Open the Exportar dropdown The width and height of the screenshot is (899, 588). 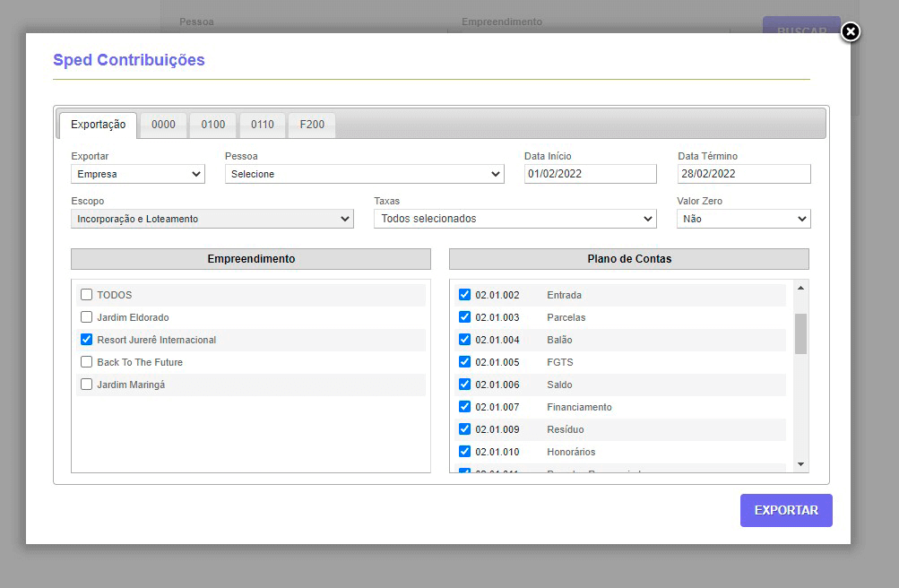click(138, 174)
